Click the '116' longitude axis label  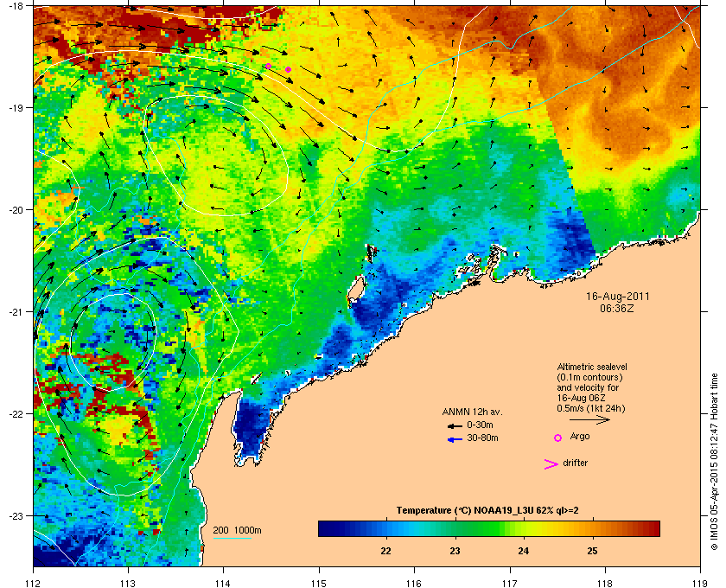point(414,584)
